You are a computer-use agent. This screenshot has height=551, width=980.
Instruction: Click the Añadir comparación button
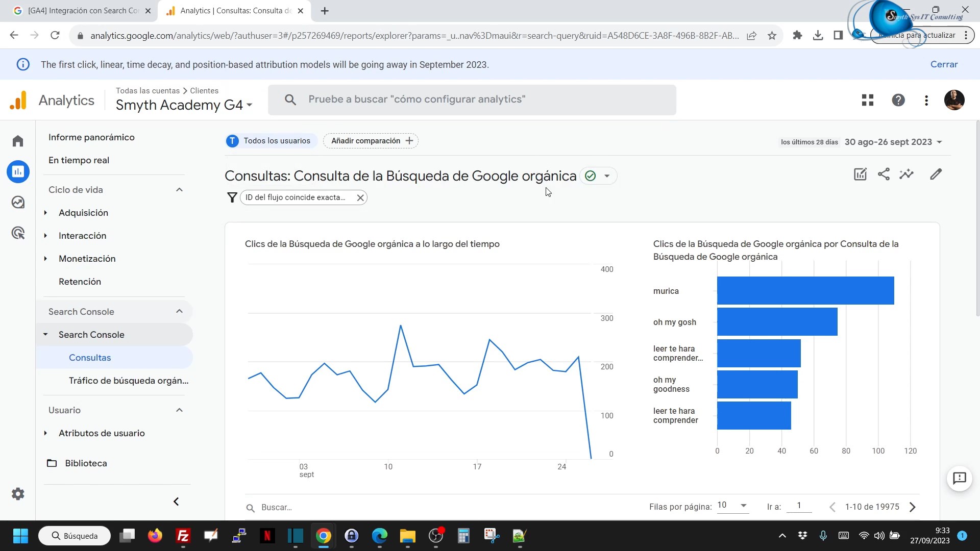371,141
